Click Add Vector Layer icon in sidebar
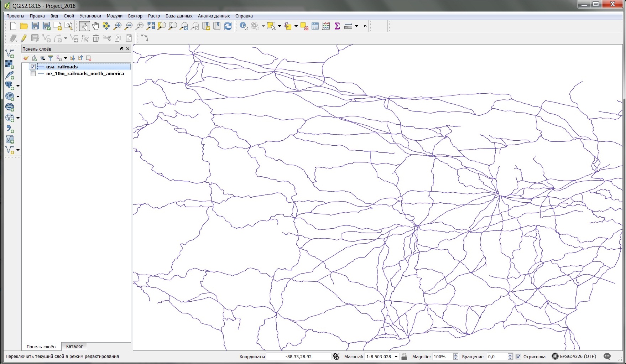The image size is (626, 364). [x=10, y=53]
